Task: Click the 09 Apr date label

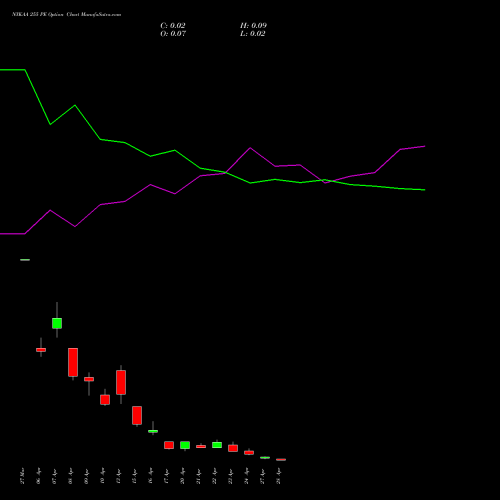Action: coord(86,476)
